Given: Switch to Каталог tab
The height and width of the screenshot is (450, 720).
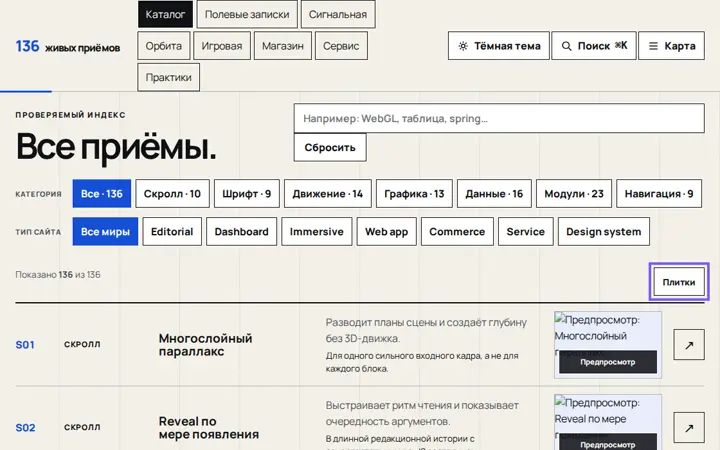Looking at the screenshot, I should [x=165, y=14].
